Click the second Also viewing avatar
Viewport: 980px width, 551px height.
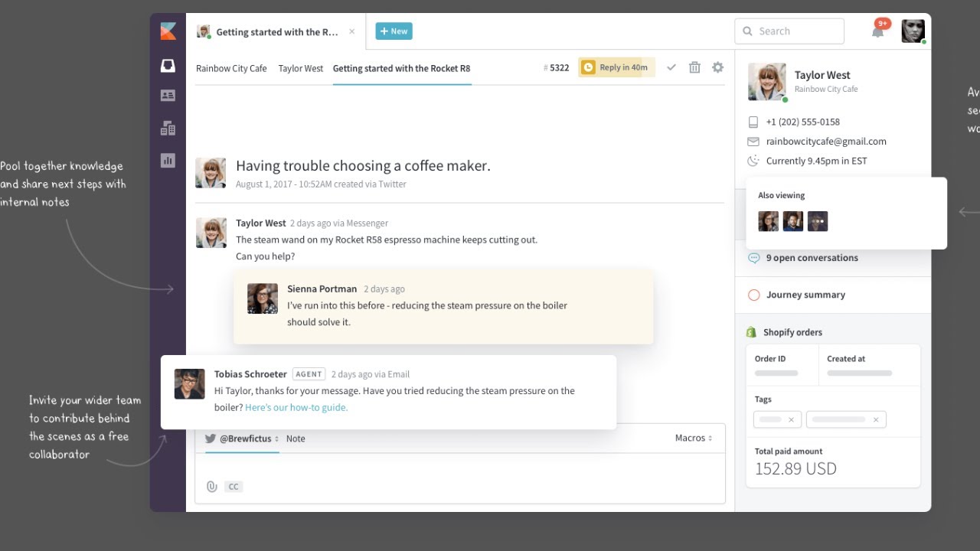coord(793,221)
